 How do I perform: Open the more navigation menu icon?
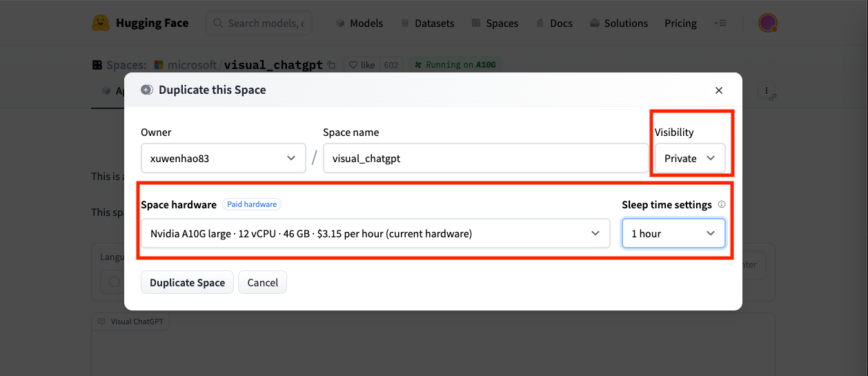[720, 23]
